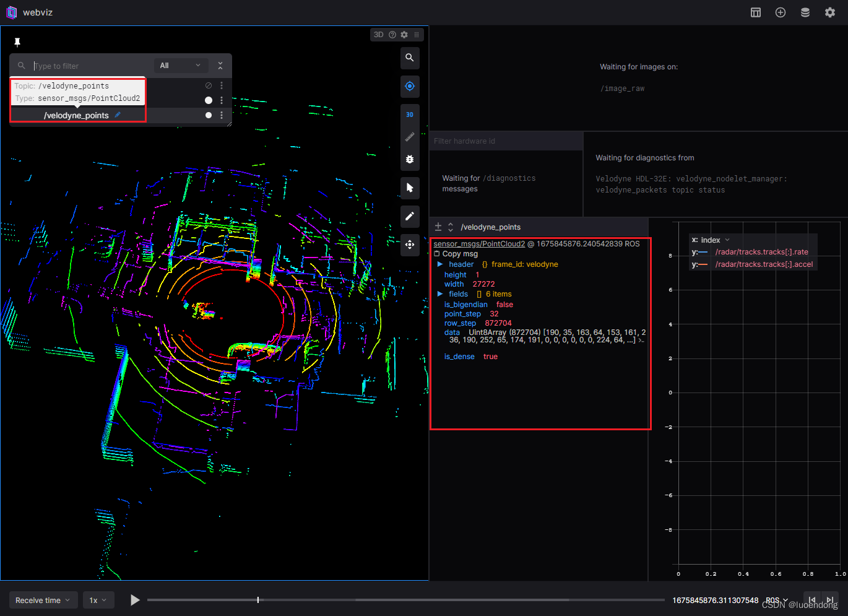Toggle visibility of /velodyne_points topic row

(x=209, y=115)
